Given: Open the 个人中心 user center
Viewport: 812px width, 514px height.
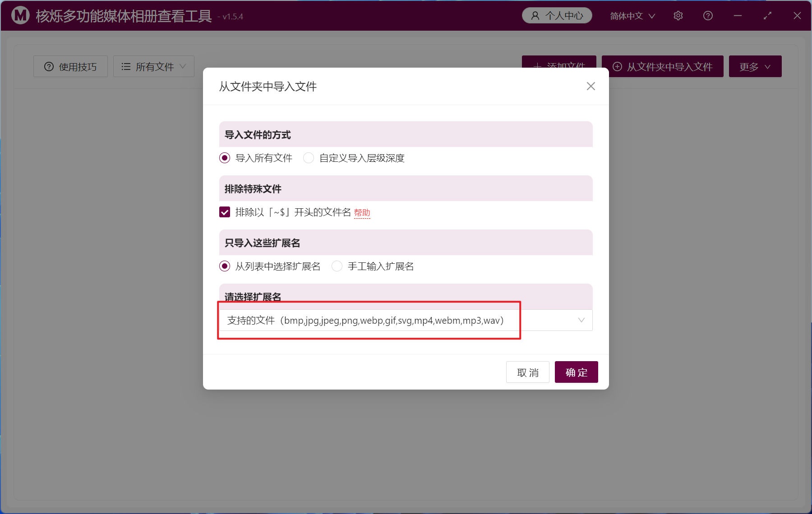Looking at the screenshot, I should point(557,16).
